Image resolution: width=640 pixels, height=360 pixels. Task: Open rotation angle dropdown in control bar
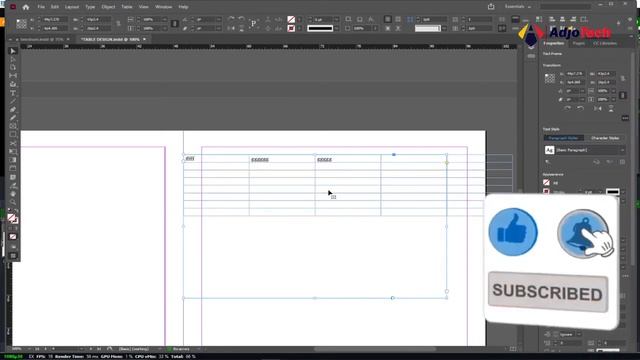[x=219, y=19]
